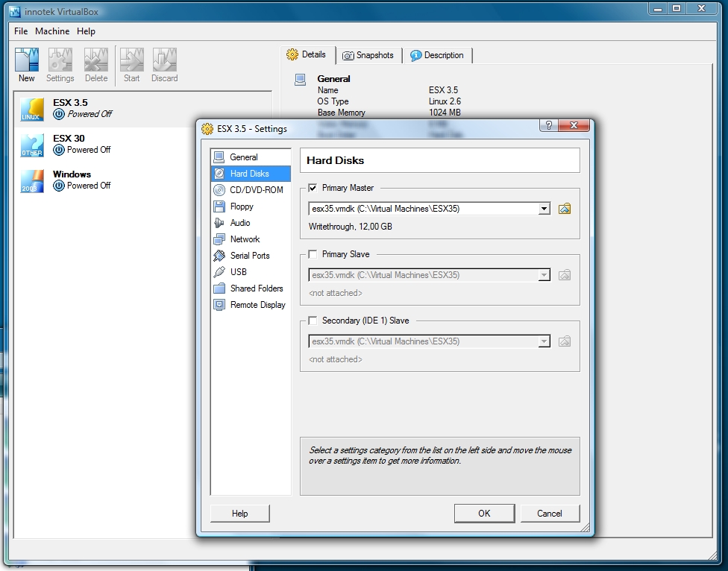Switch to the Description tab
Screen dimensions: 728x571
[x=437, y=55]
